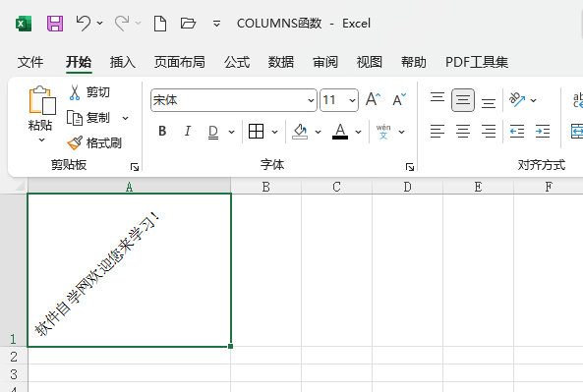Open 字体 settings dialog launcher
Viewport: 583px width, 392px height.
[x=410, y=167]
